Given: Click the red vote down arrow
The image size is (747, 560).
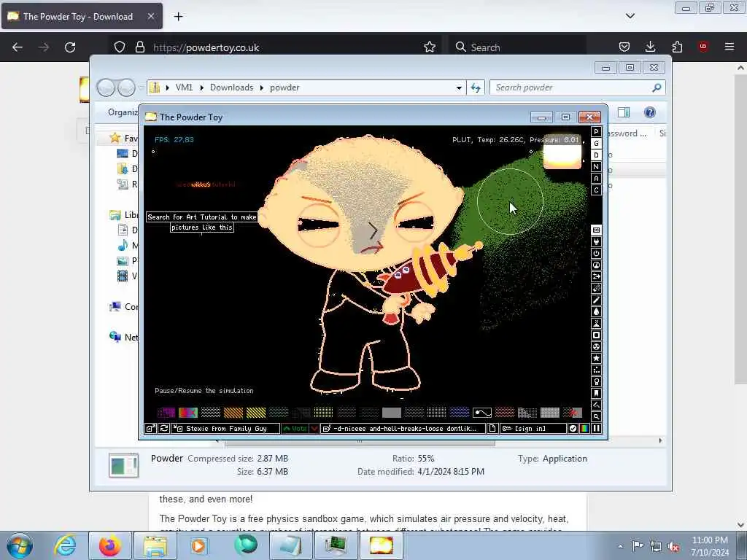Looking at the screenshot, I should [314, 429].
